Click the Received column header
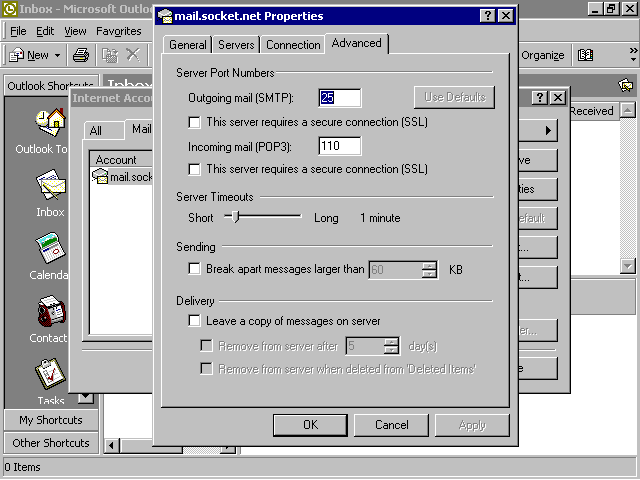Image resolution: width=640 pixels, height=480 pixels. click(x=595, y=111)
